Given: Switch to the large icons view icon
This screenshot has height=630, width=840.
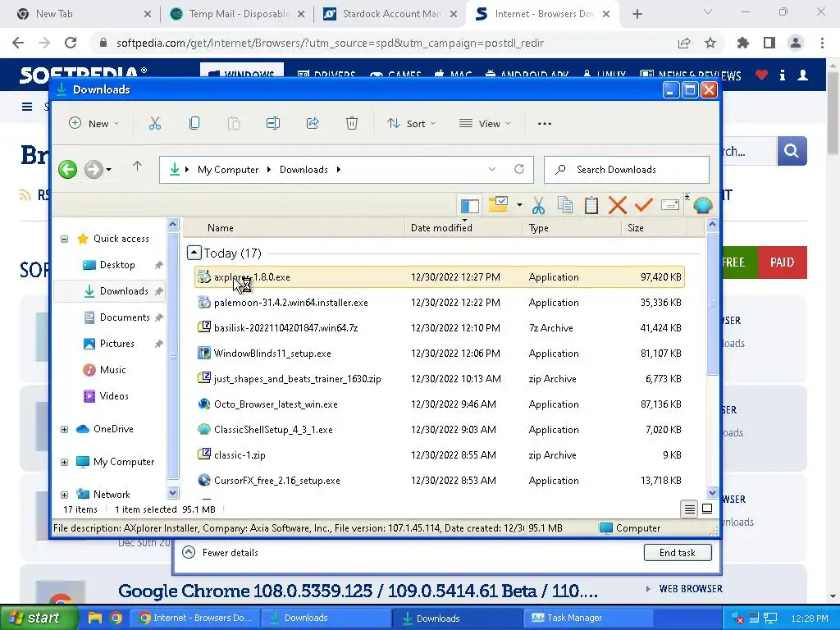Looking at the screenshot, I should coord(707,509).
